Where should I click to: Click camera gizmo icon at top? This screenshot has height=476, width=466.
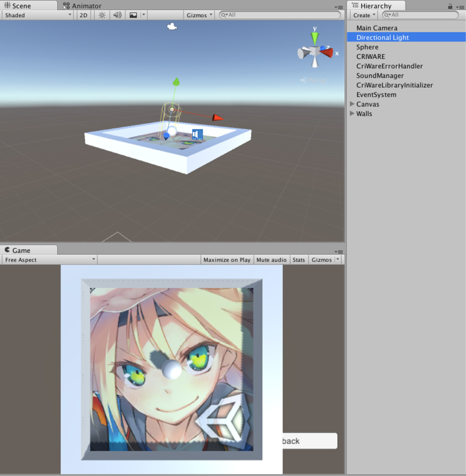coord(172,26)
